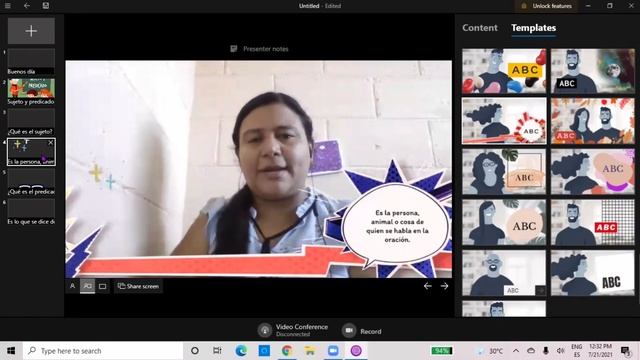Go to previous slide arrow
The height and width of the screenshot is (360, 640).
tap(427, 286)
